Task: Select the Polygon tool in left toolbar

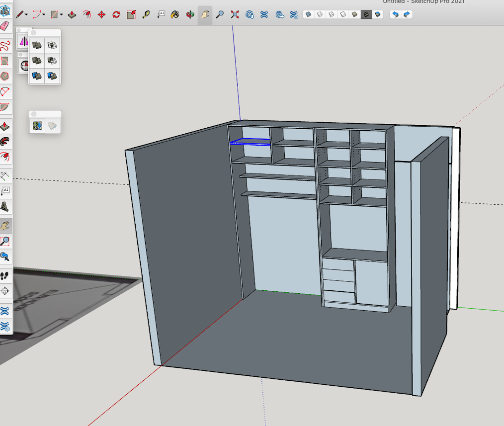Action: (x=5, y=77)
